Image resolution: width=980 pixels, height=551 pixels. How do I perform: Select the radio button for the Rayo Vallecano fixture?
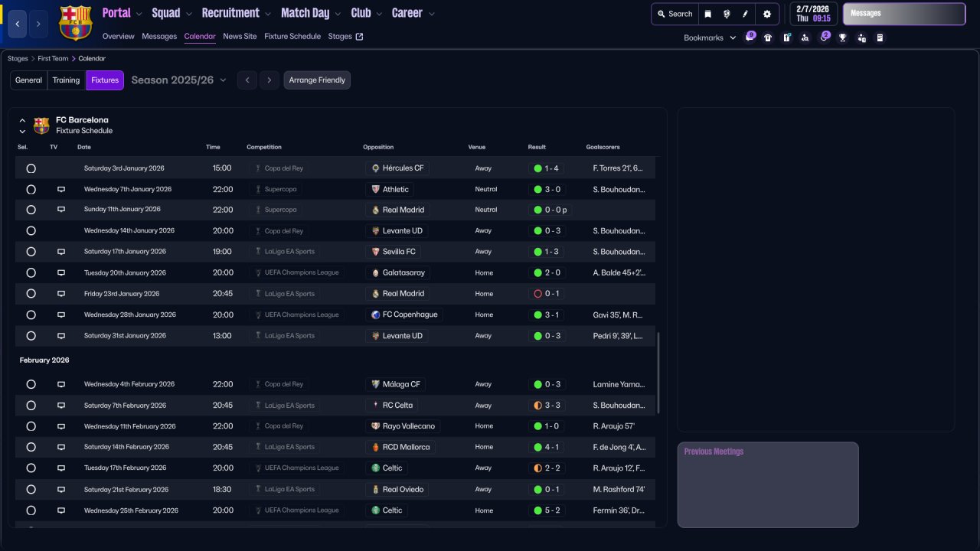[x=31, y=426]
